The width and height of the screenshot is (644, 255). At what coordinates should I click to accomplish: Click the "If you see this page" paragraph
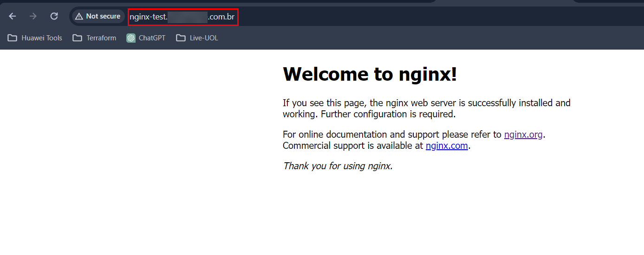click(x=426, y=103)
